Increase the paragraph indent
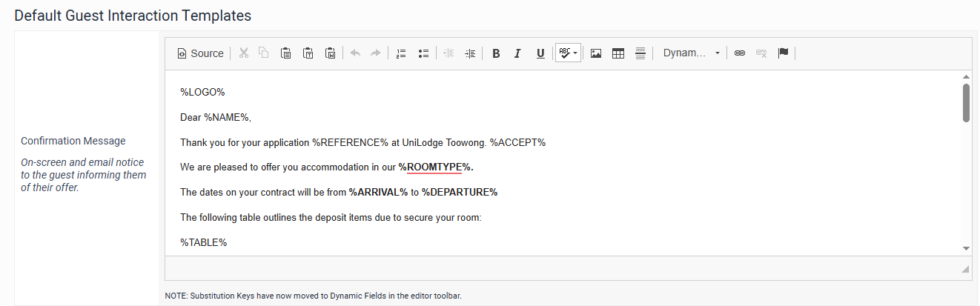Image resolution: width=980 pixels, height=306 pixels. click(x=470, y=53)
